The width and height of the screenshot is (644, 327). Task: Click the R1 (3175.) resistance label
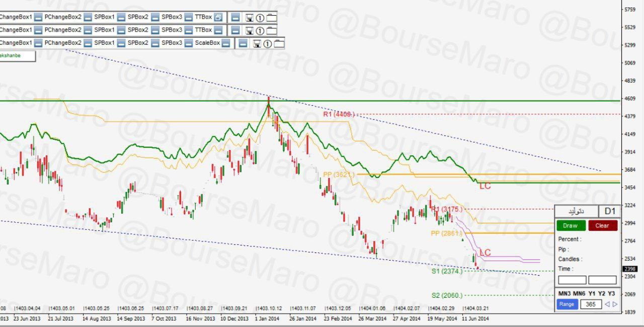[447, 209]
